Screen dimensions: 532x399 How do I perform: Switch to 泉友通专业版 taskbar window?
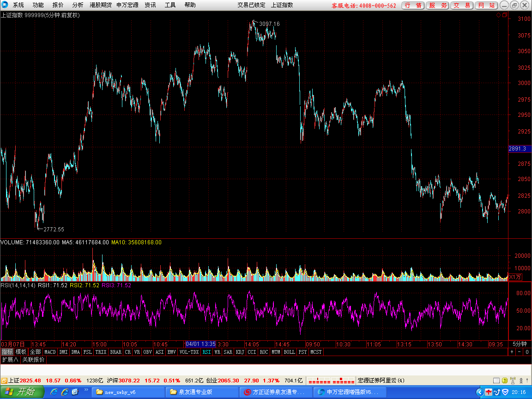click(x=202, y=392)
